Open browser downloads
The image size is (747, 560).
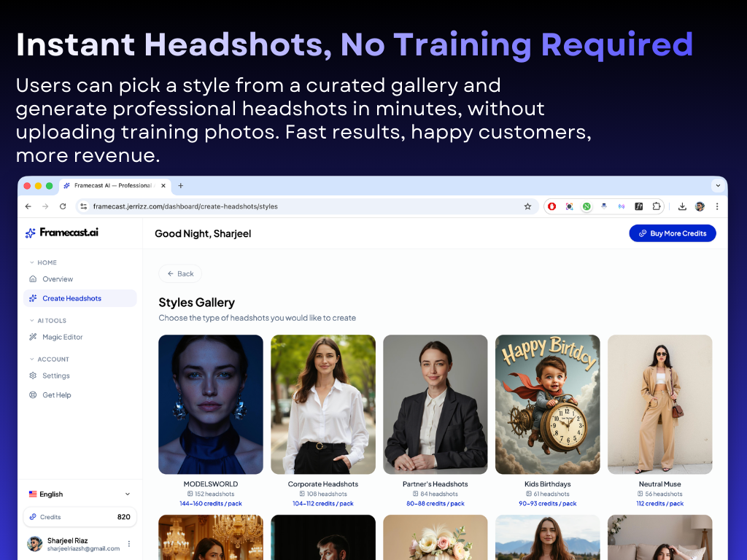coord(682,206)
